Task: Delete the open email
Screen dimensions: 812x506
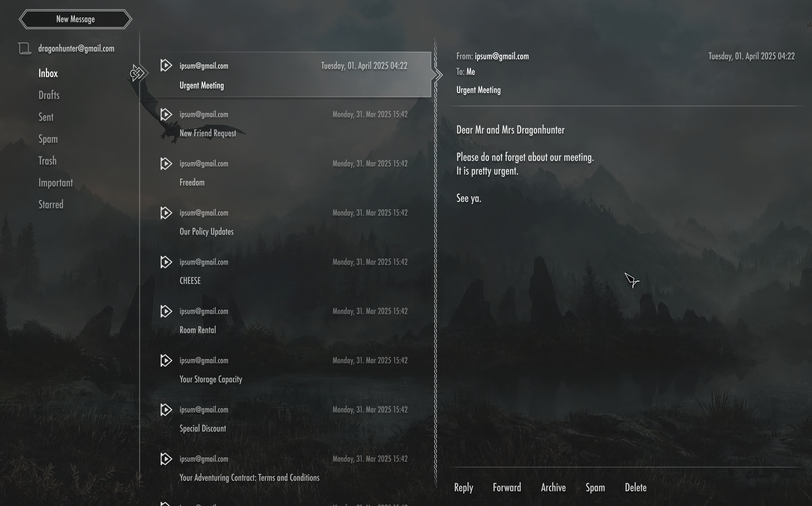Action: [635, 488]
